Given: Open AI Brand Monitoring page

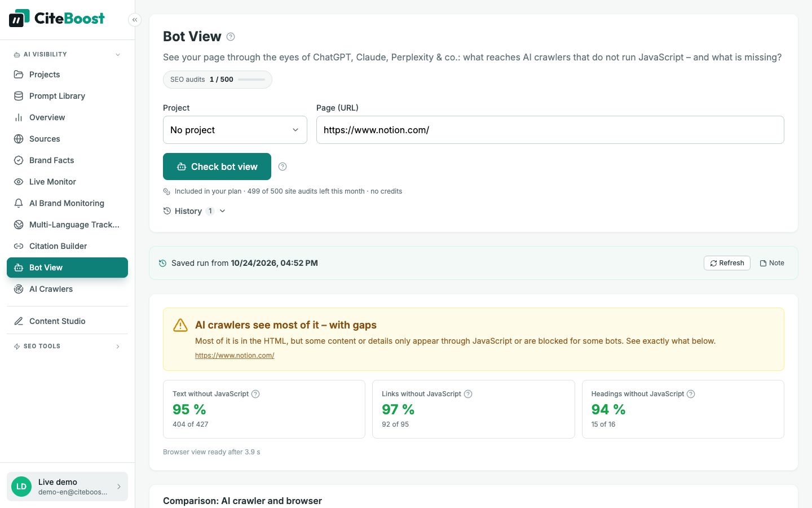Looking at the screenshot, I should [67, 203].
